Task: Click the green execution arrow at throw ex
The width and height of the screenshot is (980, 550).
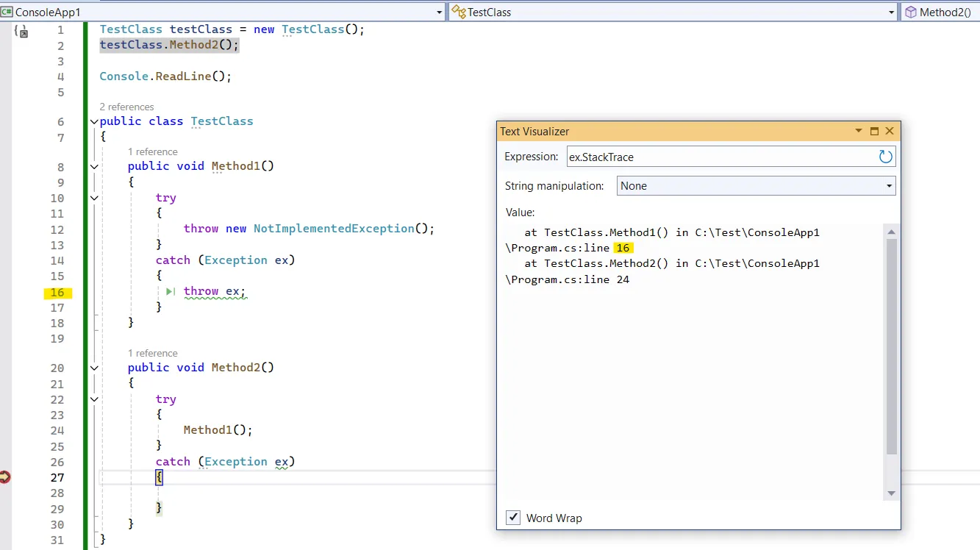Action: coord(169,291)
